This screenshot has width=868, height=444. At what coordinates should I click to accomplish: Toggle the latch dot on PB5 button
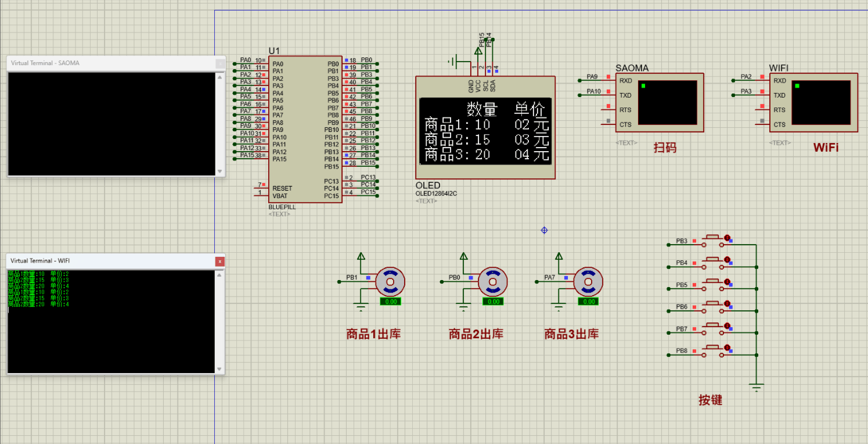727,282
